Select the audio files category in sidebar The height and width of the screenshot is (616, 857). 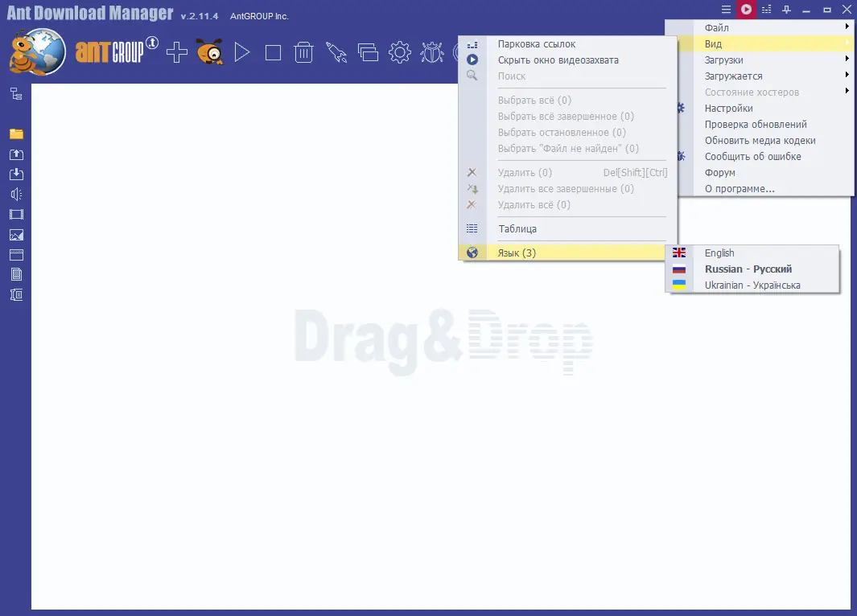[14, 194]
